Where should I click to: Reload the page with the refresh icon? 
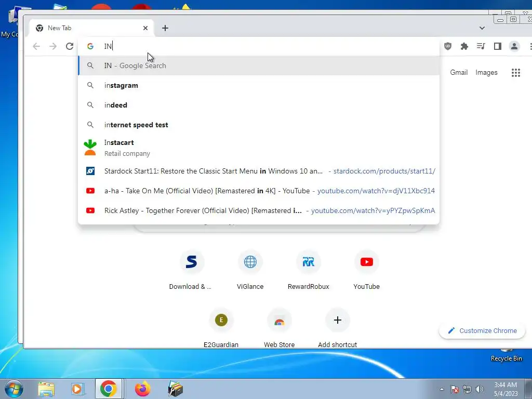(x=70, y=46)
